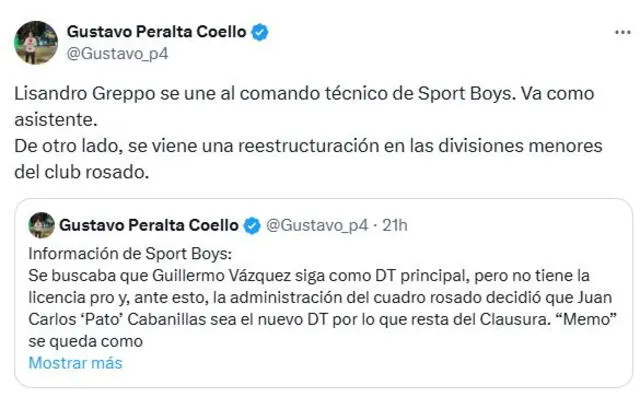
Task: Open the 21h timestamp of quoted tweet
Action: pyautogui.click(x=395, y=226)
